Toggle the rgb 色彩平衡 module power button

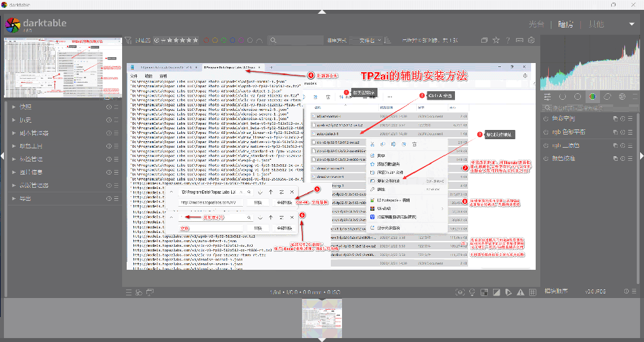pos(546,132)
